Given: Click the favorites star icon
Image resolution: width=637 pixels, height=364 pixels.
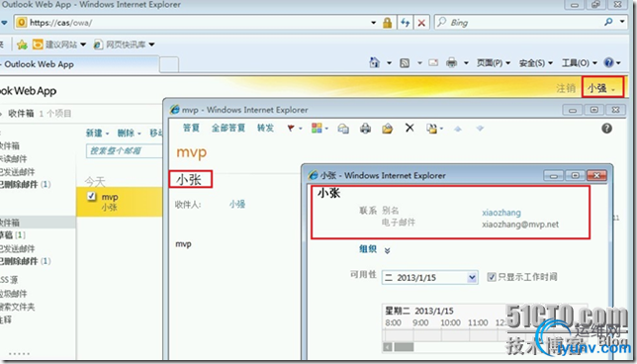Looking at the screenshot, I should pos(22,45).
